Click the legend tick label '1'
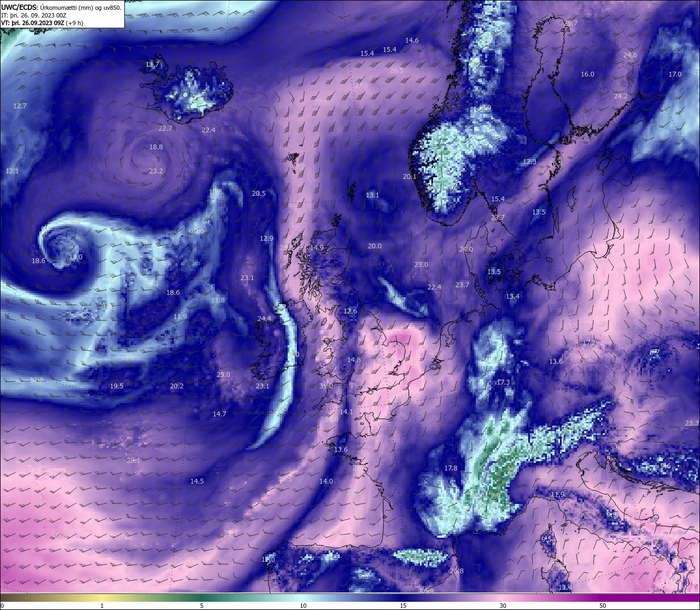Image resolution: width=700 pixels, height=610 pixels. pyautogui.click(x=102, y=606)
